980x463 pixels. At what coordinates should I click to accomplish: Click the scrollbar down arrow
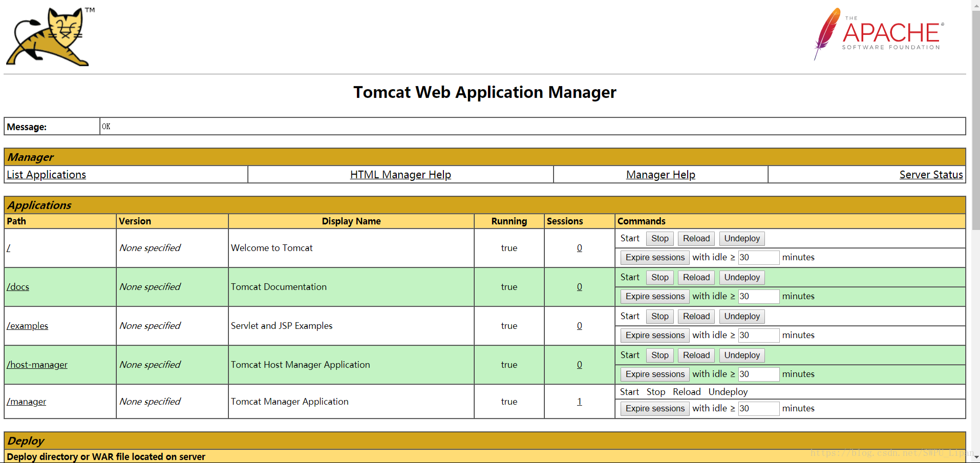point(976,457)
